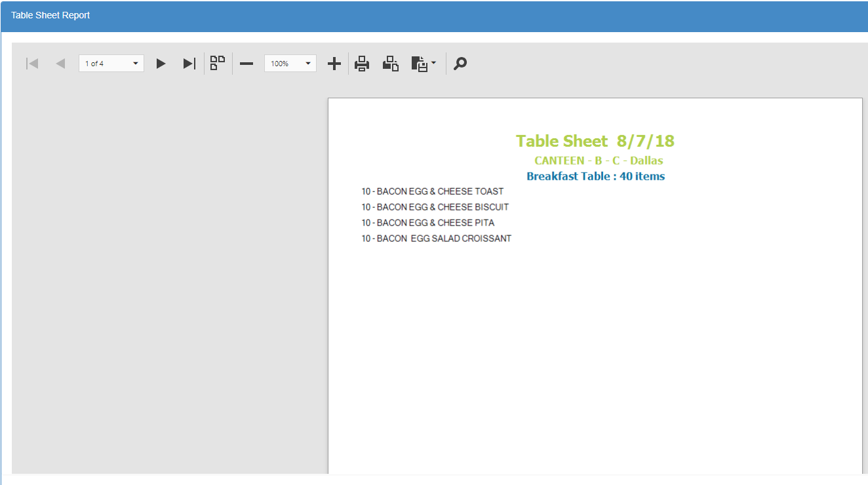
Task: Toggle multi-page thumbnail view
Action: tap(218, 63)
